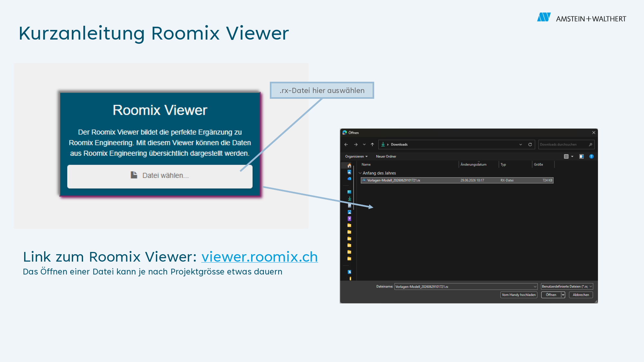
Task: Open the Benutzerdefinierte Dateien file type dropdown
Action: click(x=567, y=286)
